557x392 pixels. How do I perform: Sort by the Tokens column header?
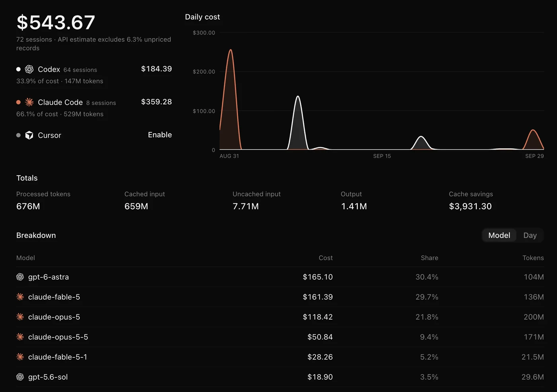click(x=533, y=258)
